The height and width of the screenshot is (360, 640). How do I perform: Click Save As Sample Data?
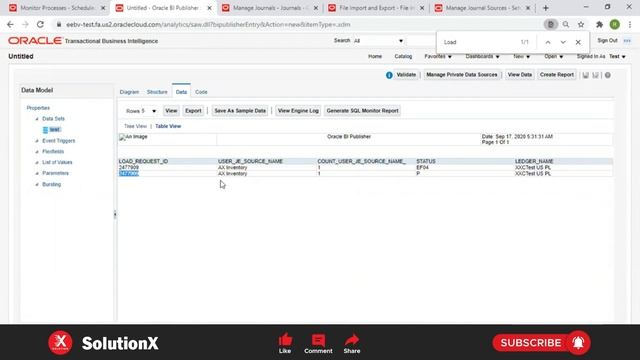(240, 111)
